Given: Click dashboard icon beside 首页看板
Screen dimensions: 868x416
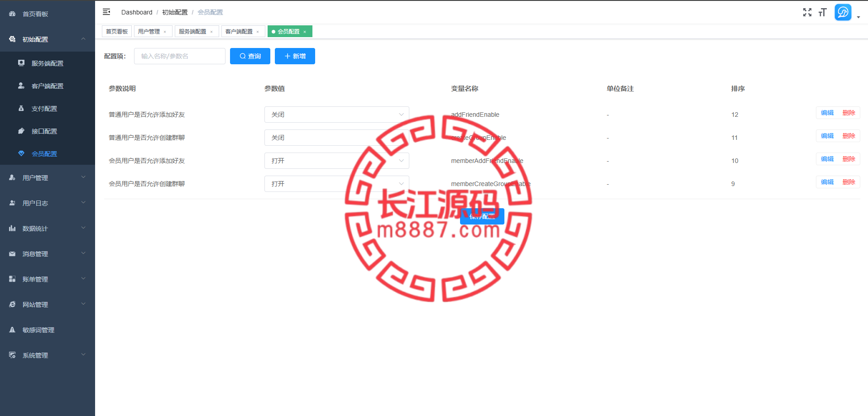Looking at the screenshot, I should [12, 14].
